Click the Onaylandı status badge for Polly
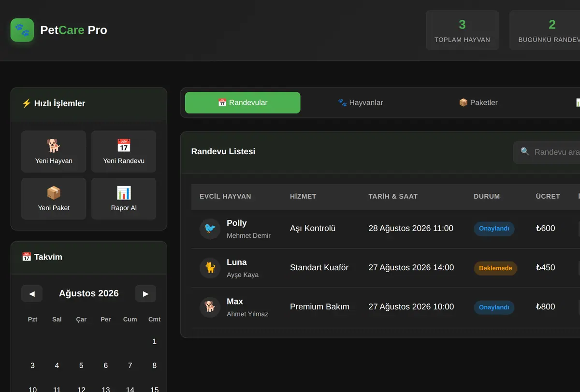The width and height of the screenshot is (580, 392). click(494, 229)
